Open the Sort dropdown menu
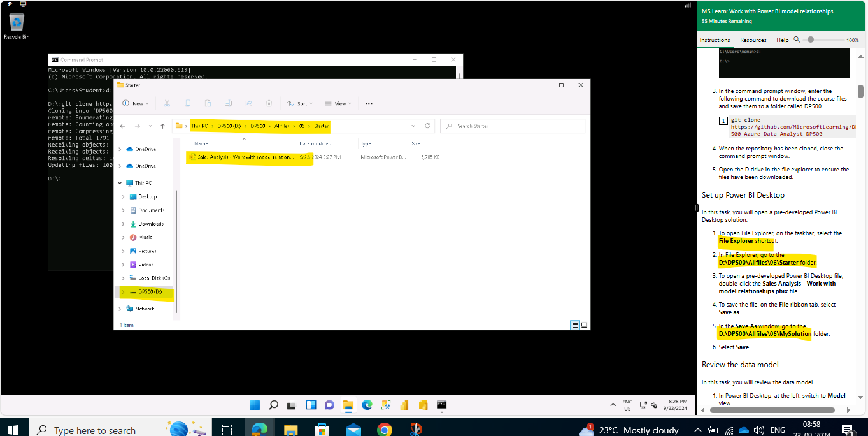The image size is (868, 436). tap(300, 103)
